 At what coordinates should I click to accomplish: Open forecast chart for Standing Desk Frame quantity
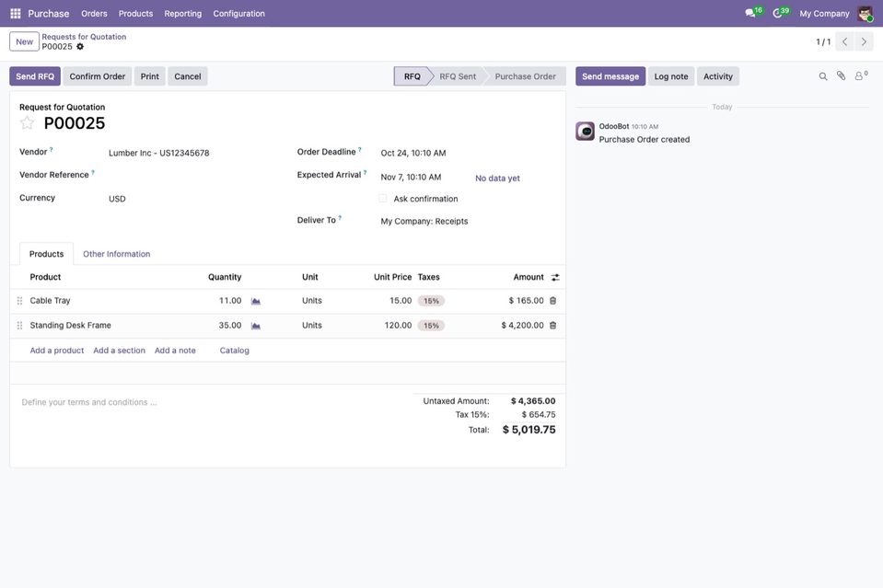(256, 326)
